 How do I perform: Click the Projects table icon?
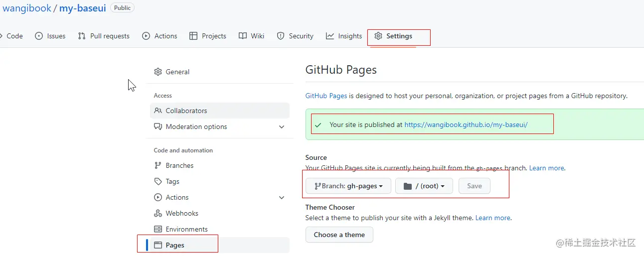(193, 36)
